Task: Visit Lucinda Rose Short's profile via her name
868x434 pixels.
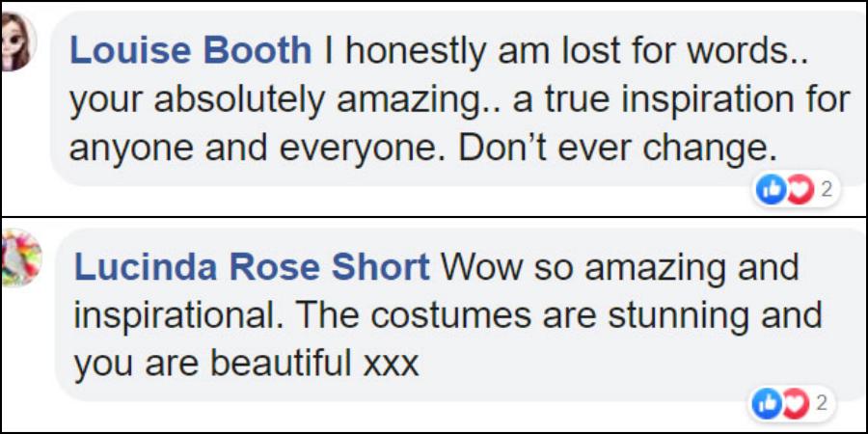Action: pos(252,267)
